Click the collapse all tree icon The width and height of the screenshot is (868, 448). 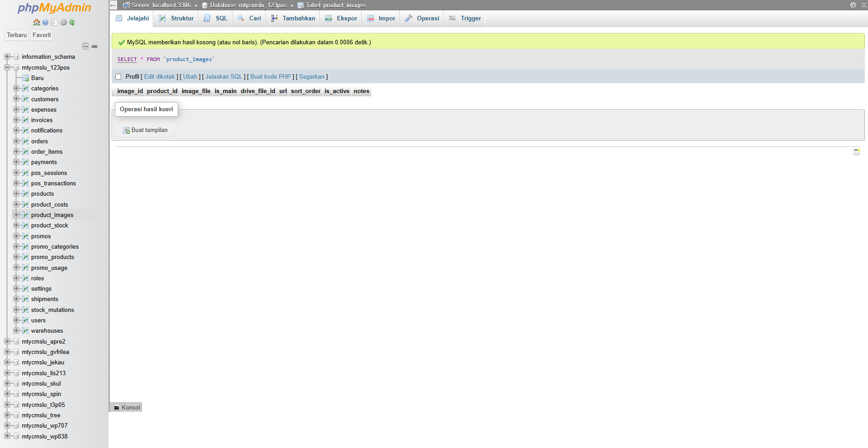point(85,46)
